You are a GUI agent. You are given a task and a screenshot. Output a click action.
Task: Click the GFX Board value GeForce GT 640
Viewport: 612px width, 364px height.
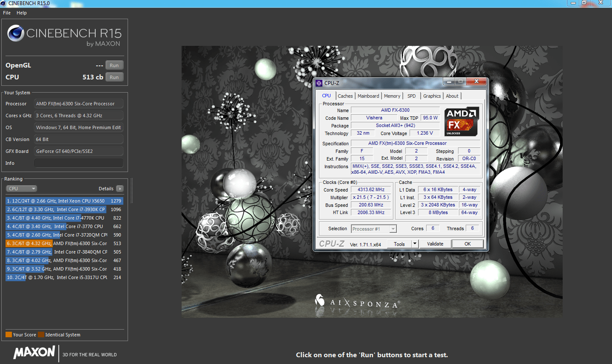coord(79,151)
